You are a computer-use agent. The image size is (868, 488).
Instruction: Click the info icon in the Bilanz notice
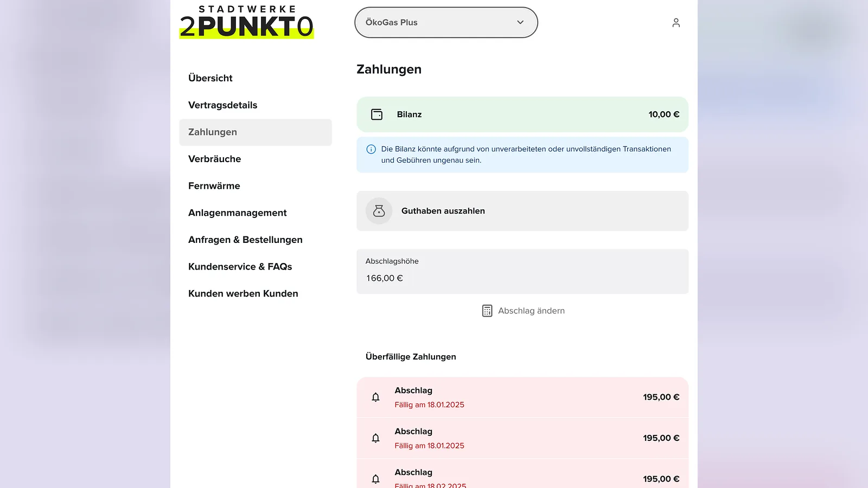(x=371, y=149)
